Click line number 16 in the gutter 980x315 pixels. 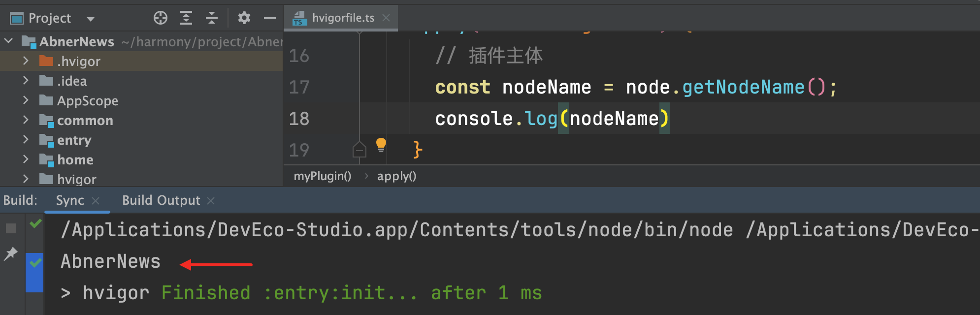coord(299,56)
